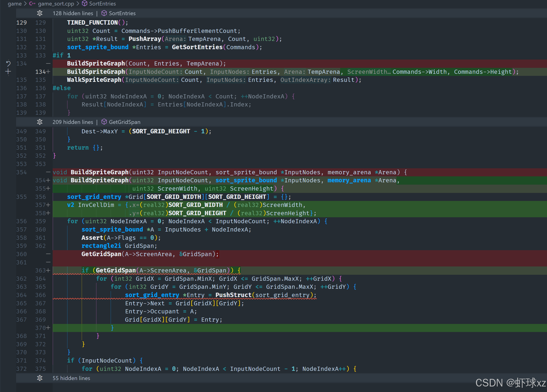Open the game_sort.cpp breadcrumb item
Viewport: 547px width, 392px height.
coord(56,4)
